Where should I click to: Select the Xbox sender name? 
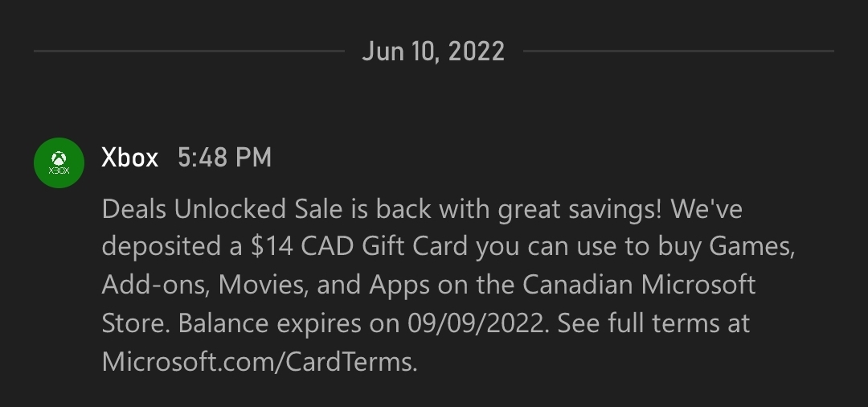pyautogui.click(x=130, y=158)
